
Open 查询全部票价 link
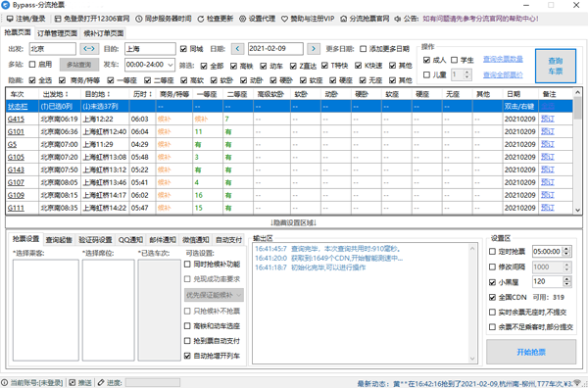(503, 75)
